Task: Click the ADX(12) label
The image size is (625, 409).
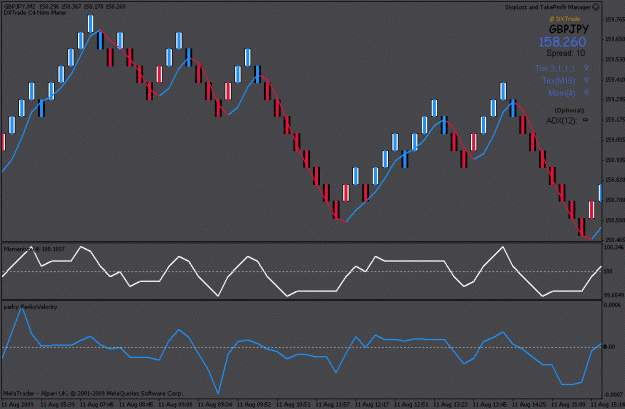Action: point(561,120)
